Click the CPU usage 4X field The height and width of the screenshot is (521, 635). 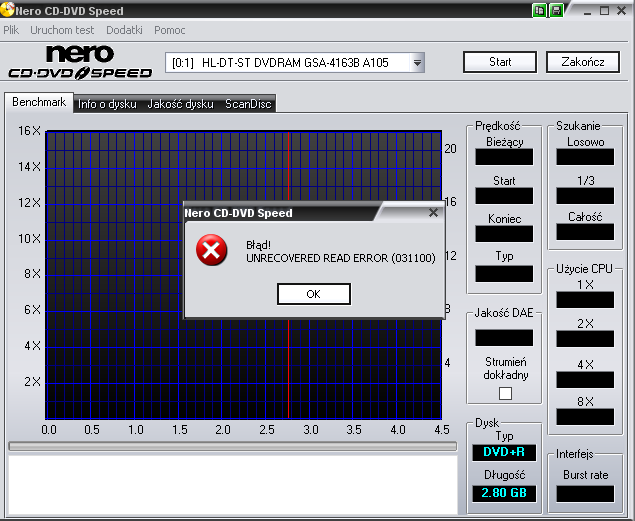pos(585,380)
